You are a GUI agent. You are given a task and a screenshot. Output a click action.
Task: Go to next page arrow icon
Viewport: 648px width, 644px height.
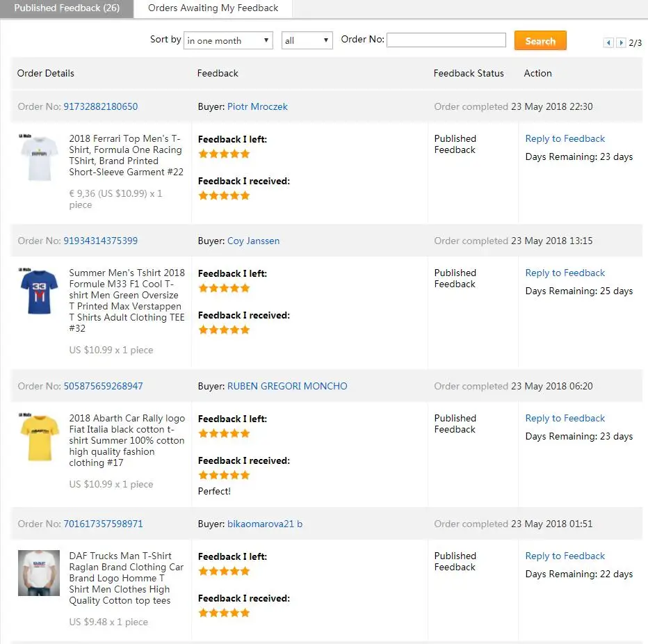(x=621, y=42)
